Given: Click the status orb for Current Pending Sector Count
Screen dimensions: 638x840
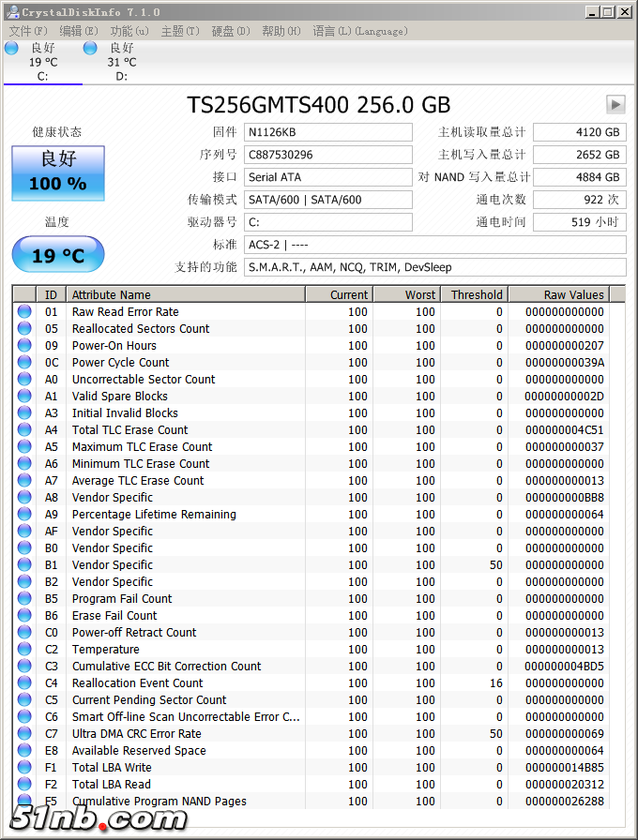Looking at the screenshot, I should [24, 699].
